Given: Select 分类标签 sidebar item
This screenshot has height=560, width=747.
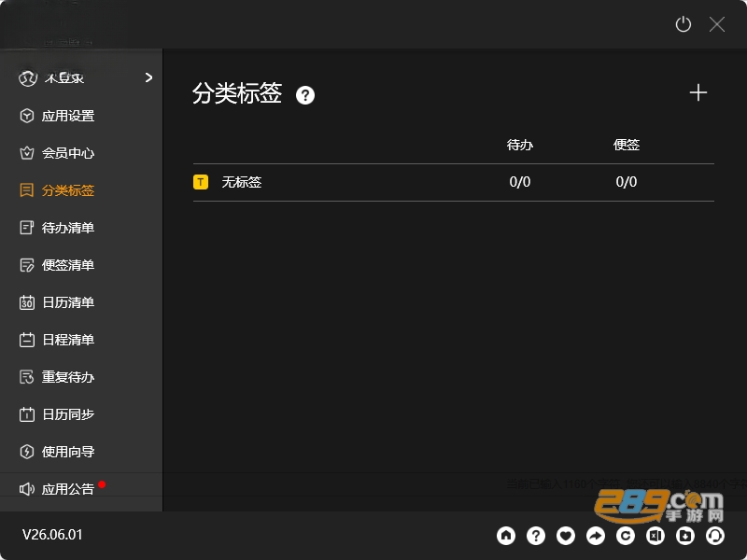Looking at the screenshot, I should click(x=57, y=190).
